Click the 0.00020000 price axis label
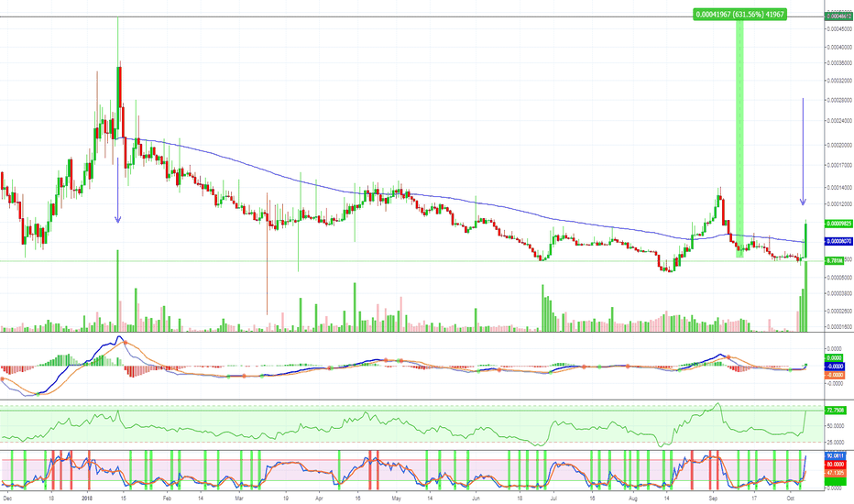The width and height of the screenshot is (854, 504). click(838, 146)
